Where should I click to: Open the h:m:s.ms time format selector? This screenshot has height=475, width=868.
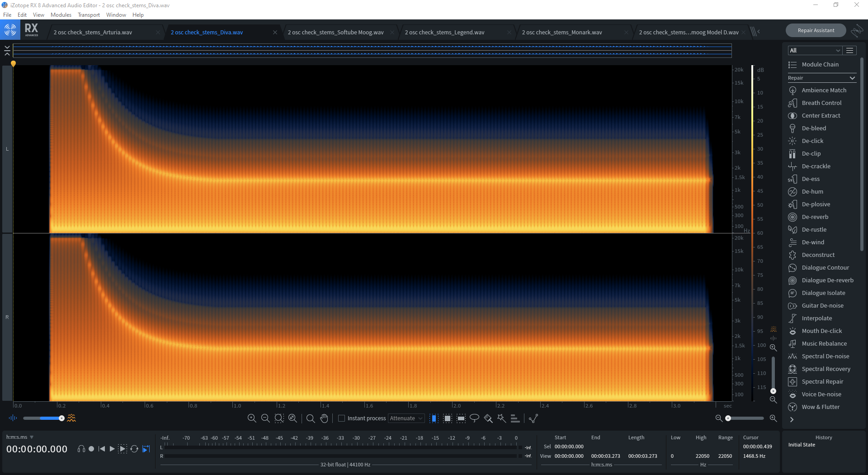20,437
